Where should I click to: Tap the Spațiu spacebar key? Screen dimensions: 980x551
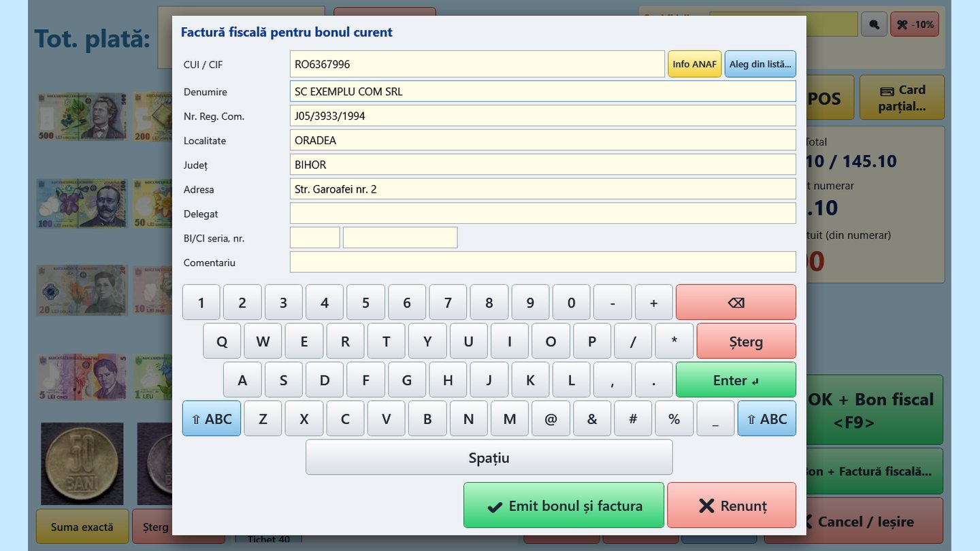pos(489,457)
